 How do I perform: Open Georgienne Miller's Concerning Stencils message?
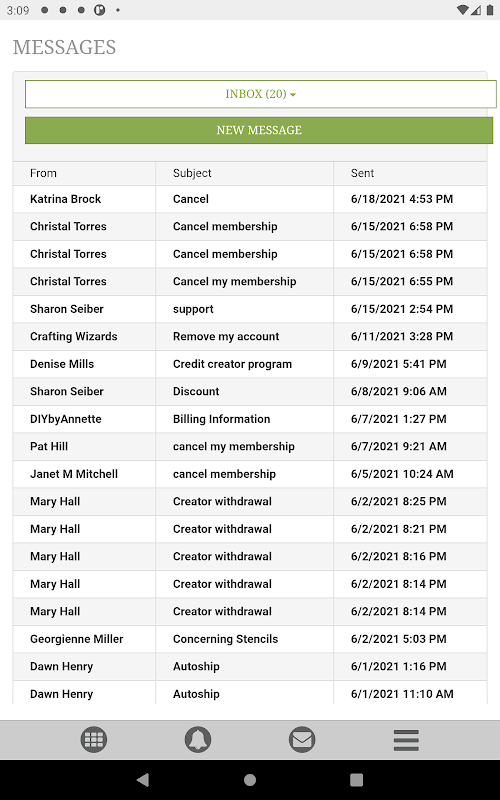point(250,639)
